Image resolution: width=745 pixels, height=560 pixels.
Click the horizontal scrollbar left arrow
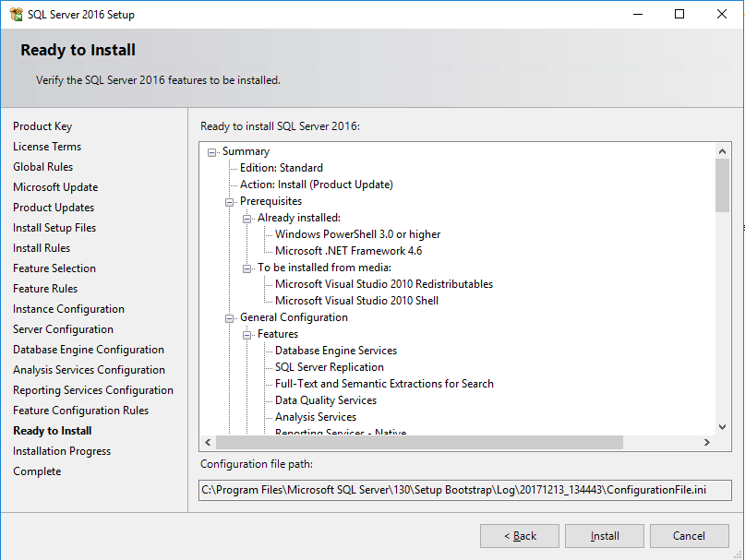tap(208, 442)
